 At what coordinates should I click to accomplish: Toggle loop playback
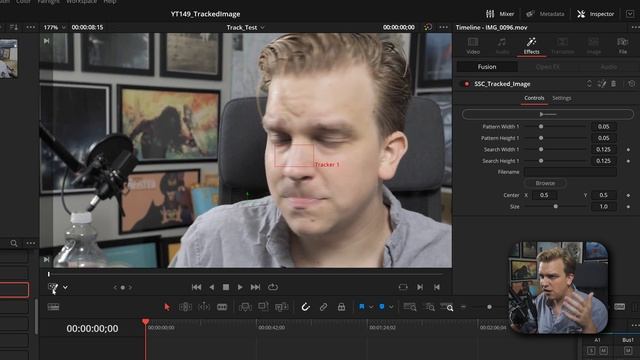coord(273,287)
